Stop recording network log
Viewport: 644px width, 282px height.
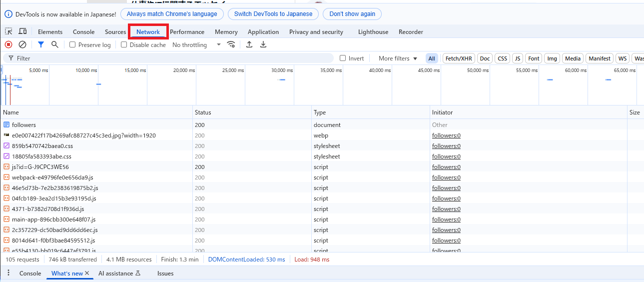[x=8, y=44]
